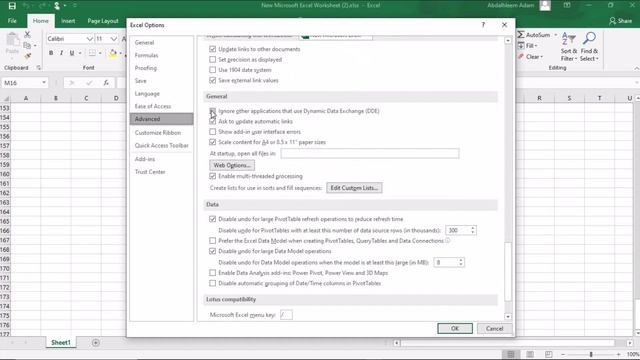Click the Excel Options vertical scrollbar thumb
The height and width of the screenshot is (360, 640).
pos(508,271)
